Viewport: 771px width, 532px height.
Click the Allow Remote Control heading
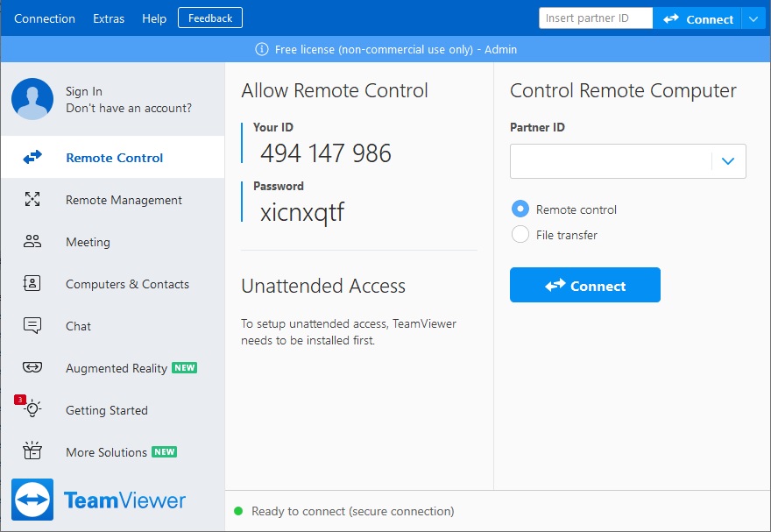coord(335,91)
